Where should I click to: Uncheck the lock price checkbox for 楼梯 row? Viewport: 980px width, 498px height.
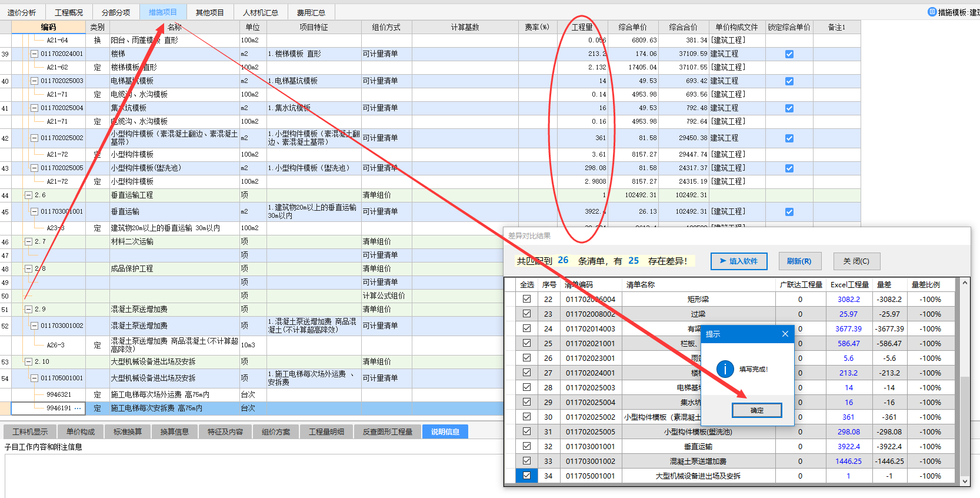click(x=789, y=54)
